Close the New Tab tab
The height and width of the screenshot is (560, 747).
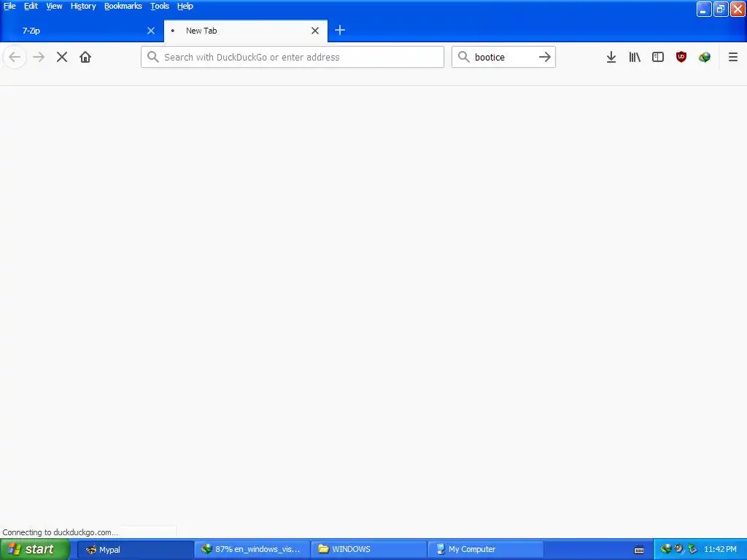tap(315, 31)
